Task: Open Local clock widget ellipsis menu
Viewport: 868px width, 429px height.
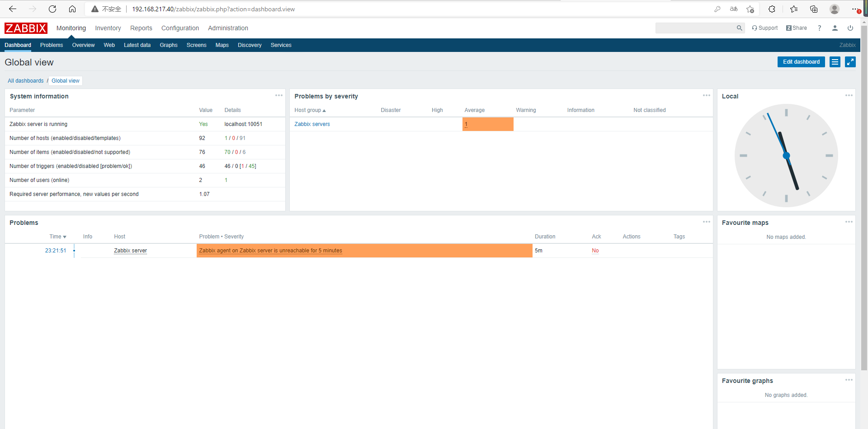Action: [849, 95]
